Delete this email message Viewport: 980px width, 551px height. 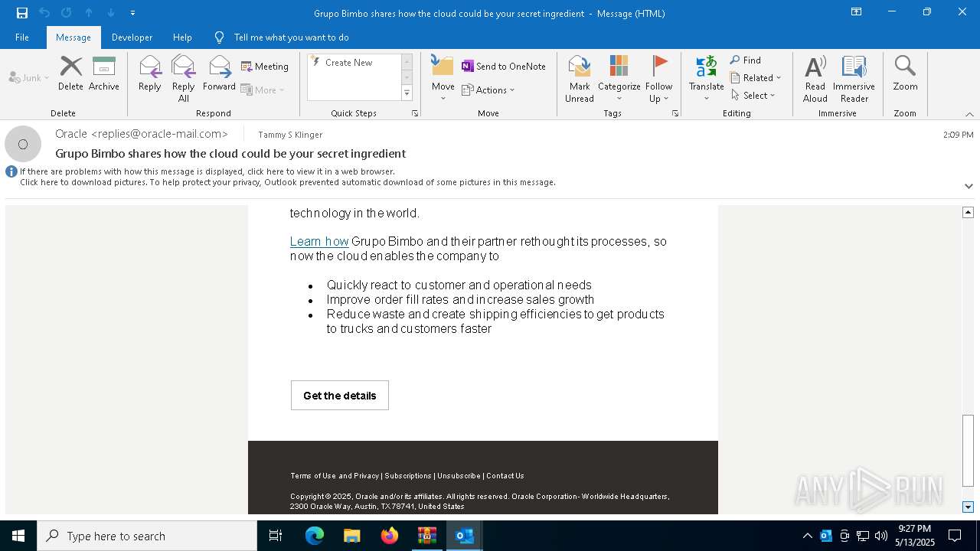[70, 73]
